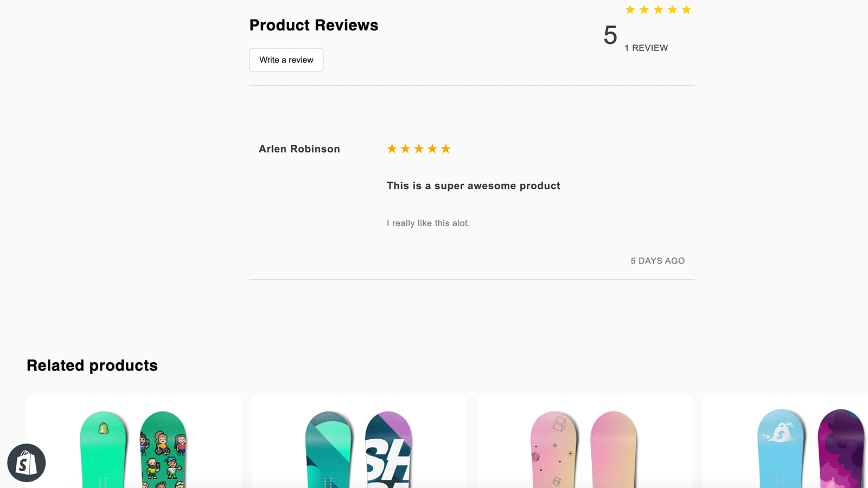This screenshot has height=488, width=868.
Task: Click the "1 REVIEW" count text
Action: click(x=646, y=48)
